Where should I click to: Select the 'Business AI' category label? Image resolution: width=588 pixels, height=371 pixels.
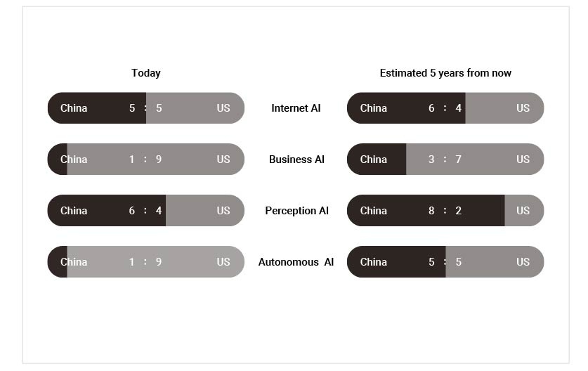click(x=296, y=160)
